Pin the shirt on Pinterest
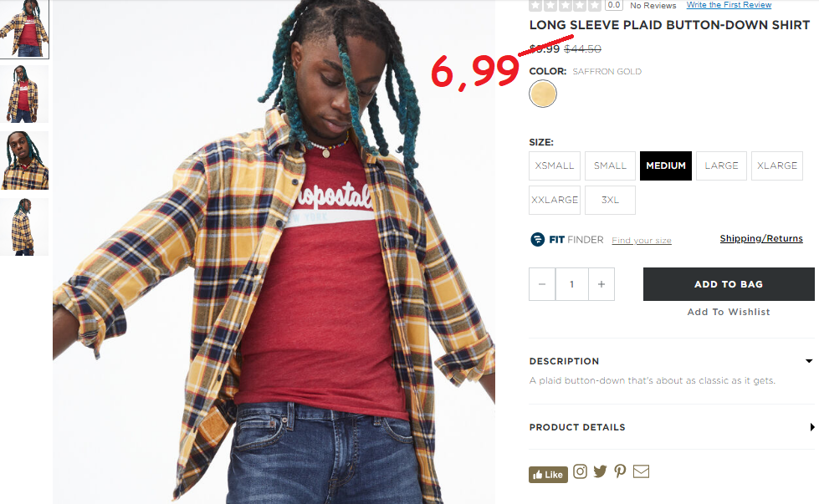819x504 pixels. pyautogui.click(x=620, y=471)
